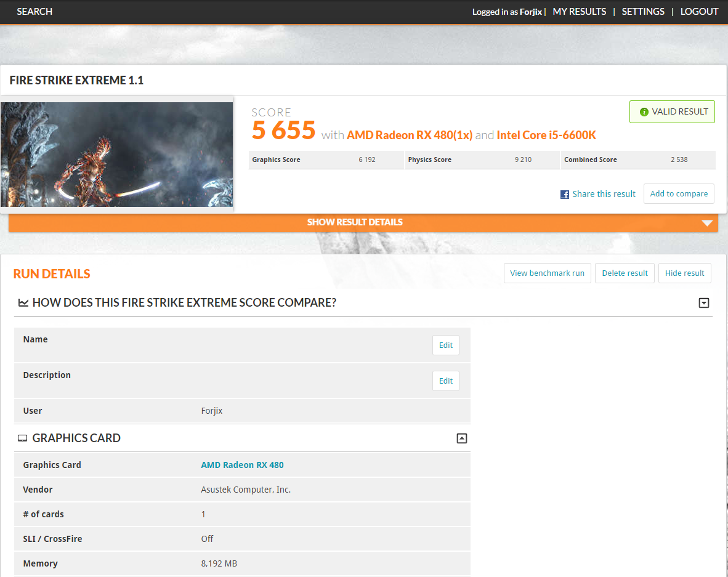The image size is (728, 577).
Task: Click the Physics Score value 9 210
Action: tap(523, 159)
